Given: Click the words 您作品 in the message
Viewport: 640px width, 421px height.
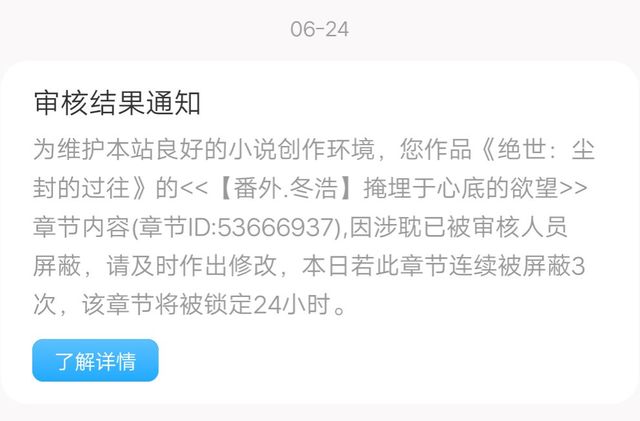Looking at the screenshot, I should click(436, 149).
